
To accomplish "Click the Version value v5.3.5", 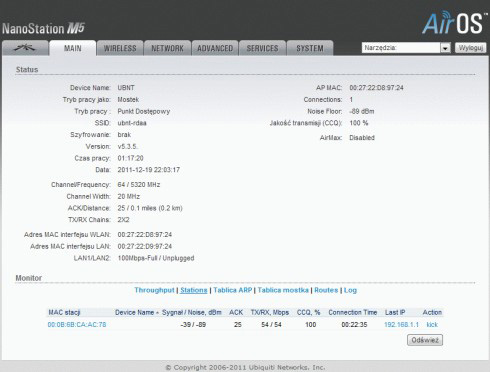I will coord(127,146).
